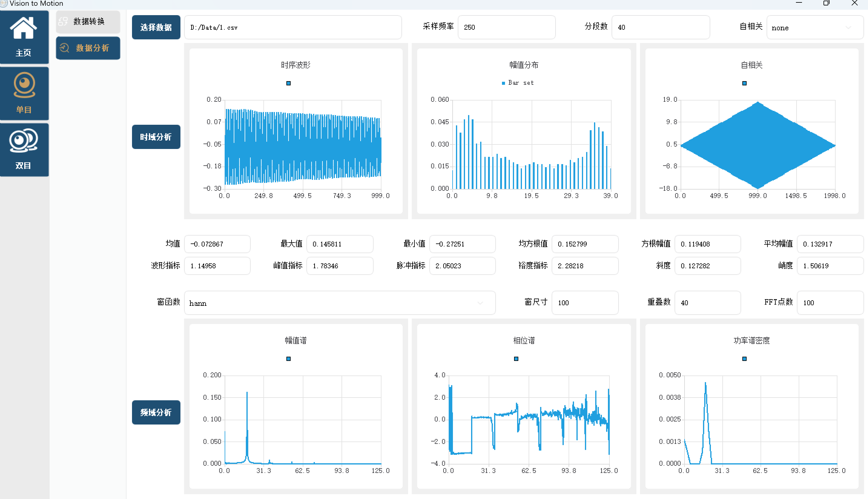This screenshot has width=868, height=499.
Task: Click the autocorrelation (自相关) chart legend marker
Action: tap(744, 83)
